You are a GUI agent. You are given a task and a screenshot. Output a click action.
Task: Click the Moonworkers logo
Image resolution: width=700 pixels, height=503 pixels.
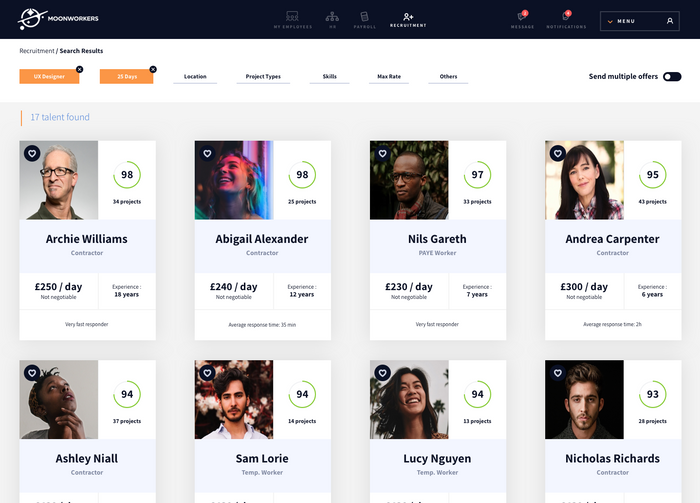click(58, 19)
